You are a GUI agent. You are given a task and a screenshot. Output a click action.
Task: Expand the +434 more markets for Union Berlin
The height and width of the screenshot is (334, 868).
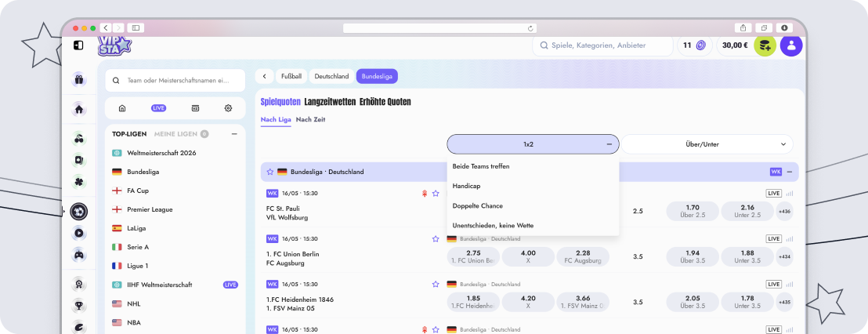[x=784, y=257]
